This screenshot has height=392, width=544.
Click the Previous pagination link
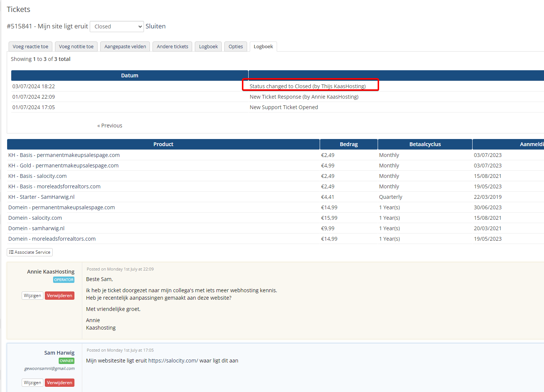110,126
